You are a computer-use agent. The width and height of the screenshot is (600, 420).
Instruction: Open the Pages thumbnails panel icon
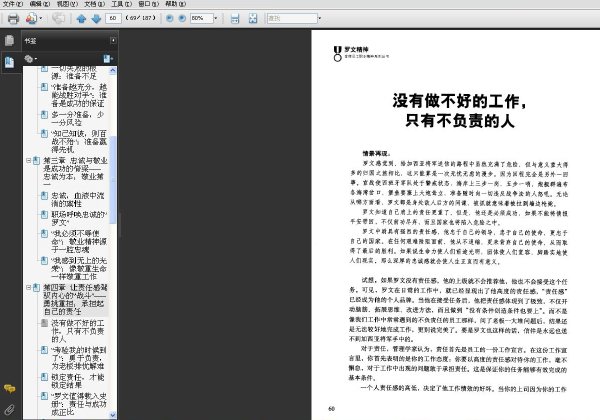(10, 41)
